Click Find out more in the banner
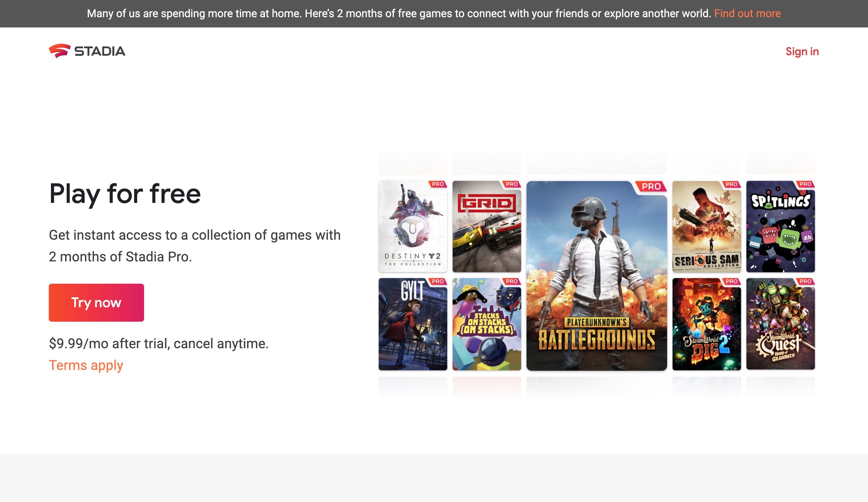Image resolution: width=868 pixels, height=502 pixels. click(747, 14)
